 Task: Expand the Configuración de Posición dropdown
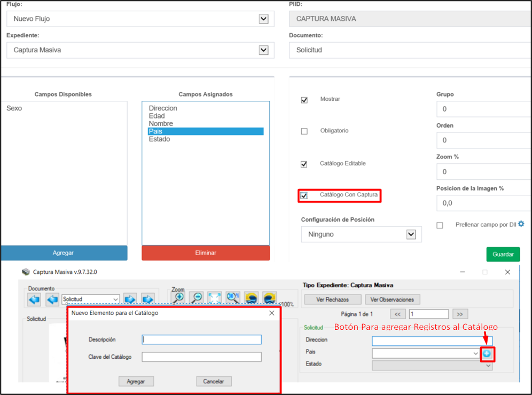coord(411,234)
